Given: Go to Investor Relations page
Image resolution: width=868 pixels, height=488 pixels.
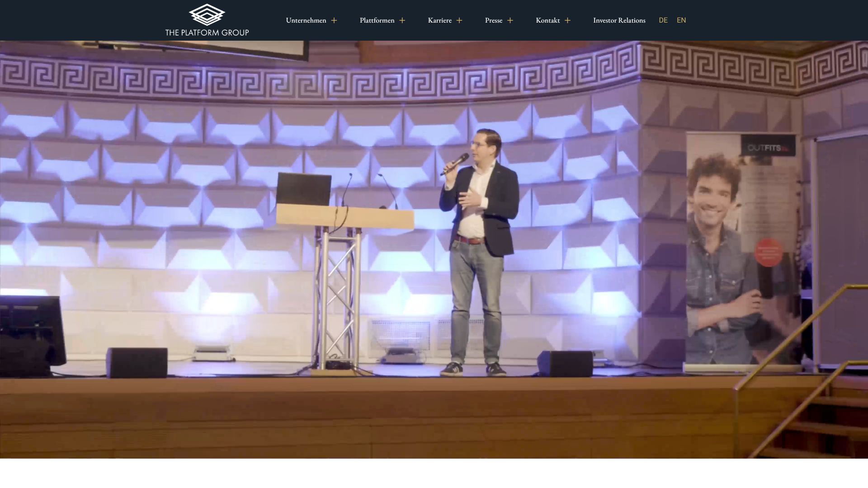Looking at the screenshot, I should (x=619, y=20).
